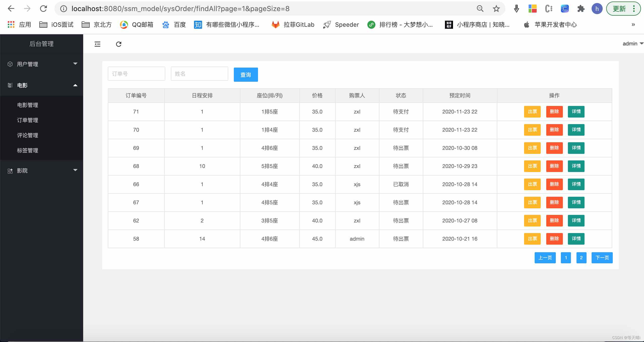
Task: Click 出票 for order 71
Action: pyautogui.click(x=532, y=112)
